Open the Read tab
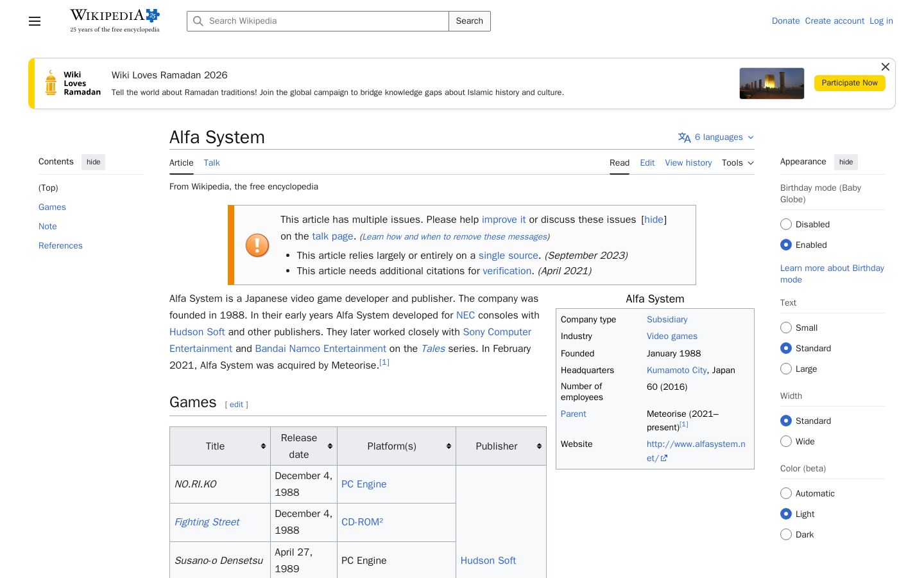The width and height of the screenshot is (924, 578). 619,163
